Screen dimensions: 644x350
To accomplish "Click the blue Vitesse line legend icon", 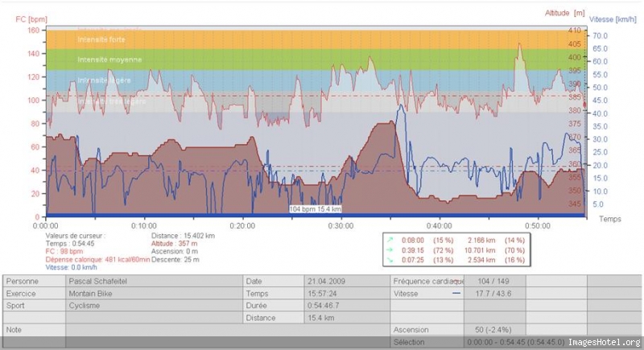I will tap(456, 294).
